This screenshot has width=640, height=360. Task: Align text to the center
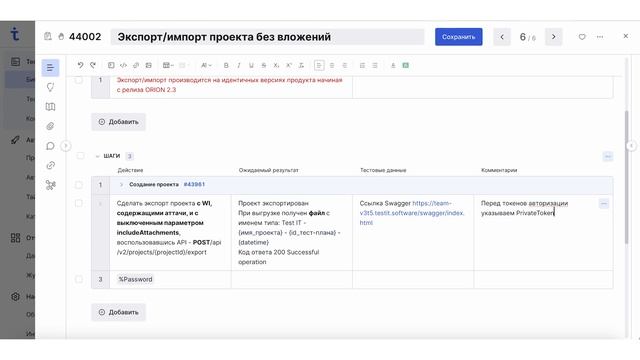(x=332, y=65)
